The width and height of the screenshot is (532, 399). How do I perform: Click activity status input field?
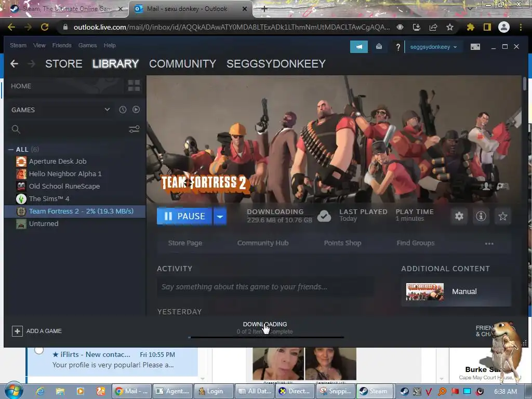265,287
